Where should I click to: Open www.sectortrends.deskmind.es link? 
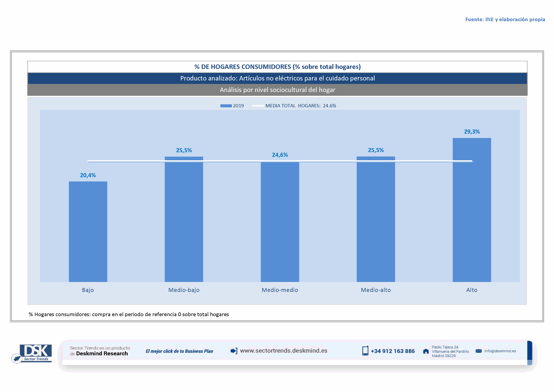click(284, 351)
